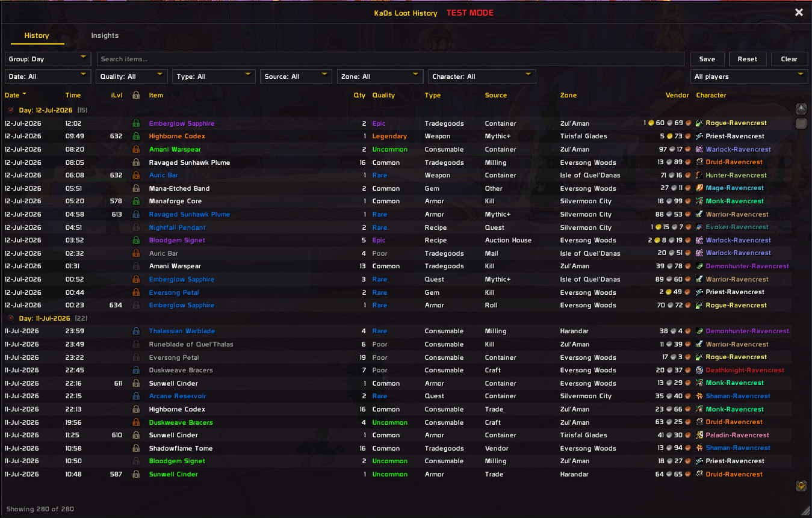Open the All players dropdown
Screen dimensions: 812x518
coord(749,76)
